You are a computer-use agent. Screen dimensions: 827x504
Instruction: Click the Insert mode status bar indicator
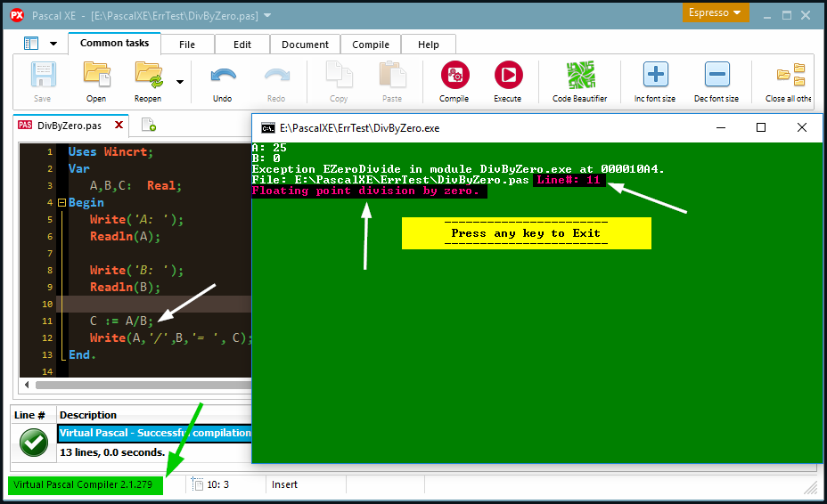[x=285, y=484]
